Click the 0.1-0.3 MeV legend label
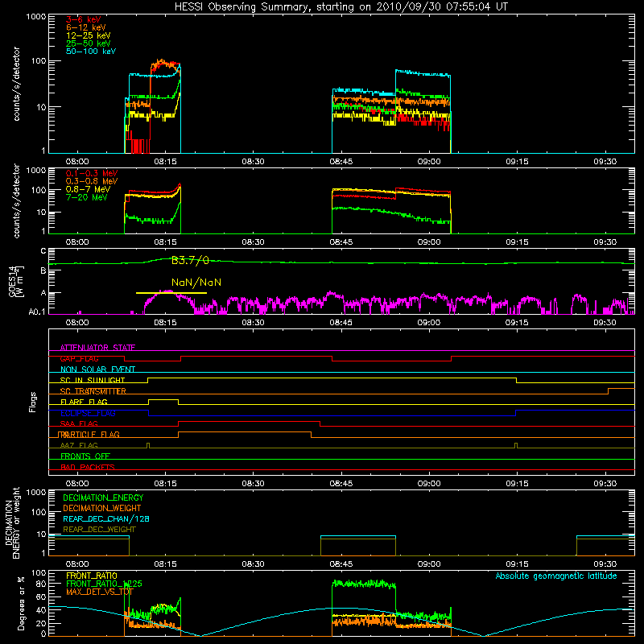The width and height of the screenshot is (644, 644). [x=92, y=173]
